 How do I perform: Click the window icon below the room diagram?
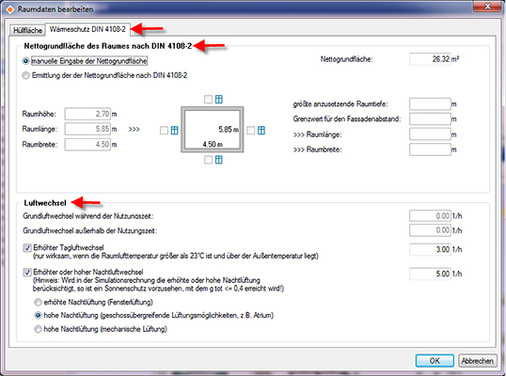[219, 160]
